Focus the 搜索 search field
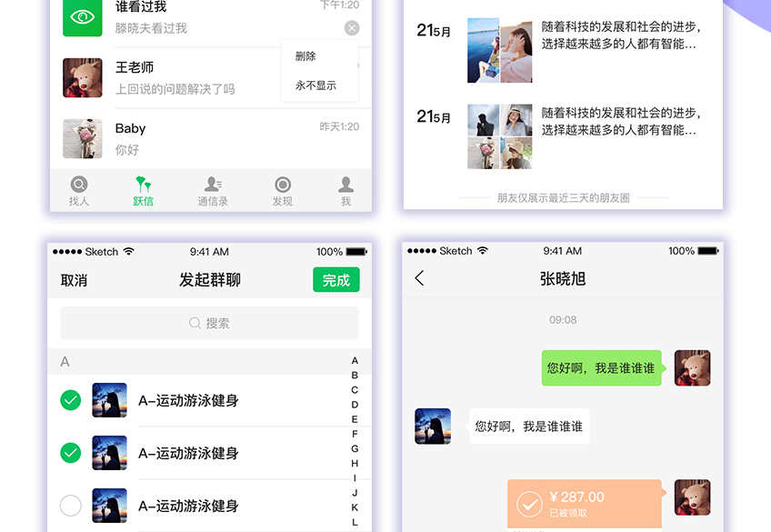 [x=209, y=323]
